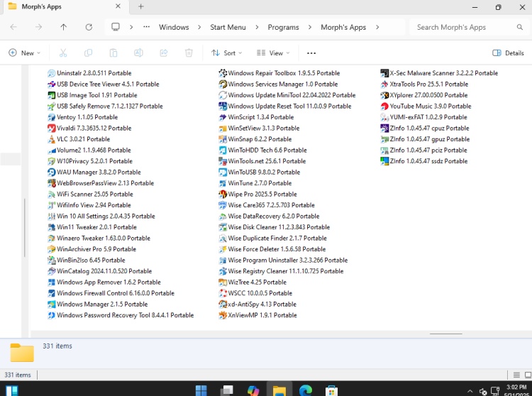532x396 pixels.
Task: Go up one folder with the Up arrow
Action: pos(63,27)
